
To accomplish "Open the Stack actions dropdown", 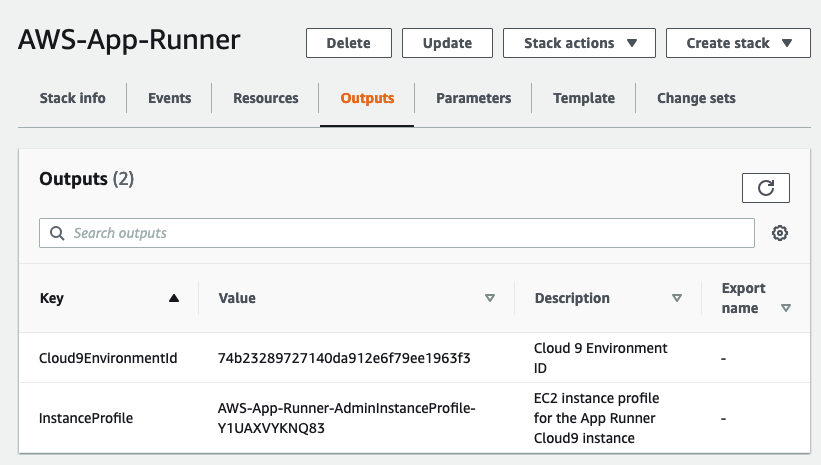I will [x=579, y=43].
